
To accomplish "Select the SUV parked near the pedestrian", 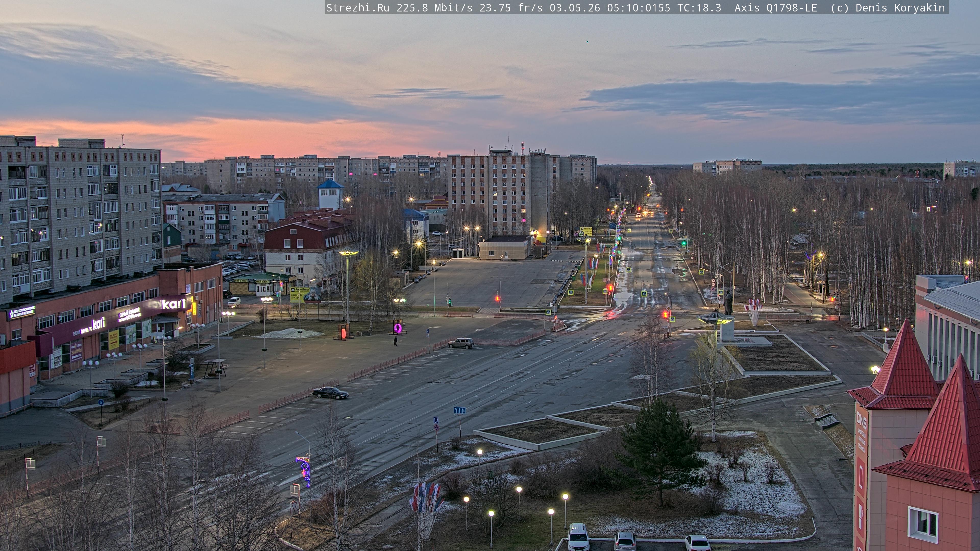I will coord(461,343).
